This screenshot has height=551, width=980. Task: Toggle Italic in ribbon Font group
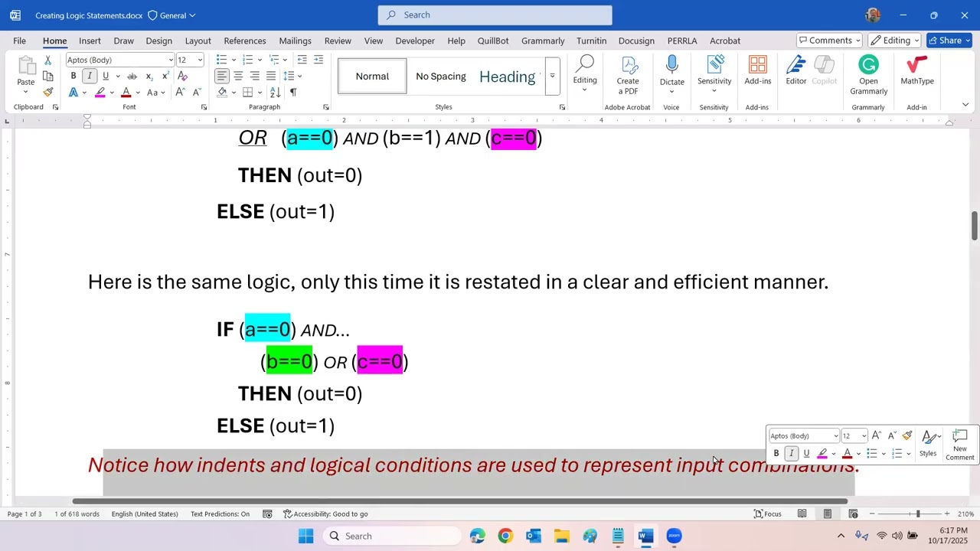90,76
